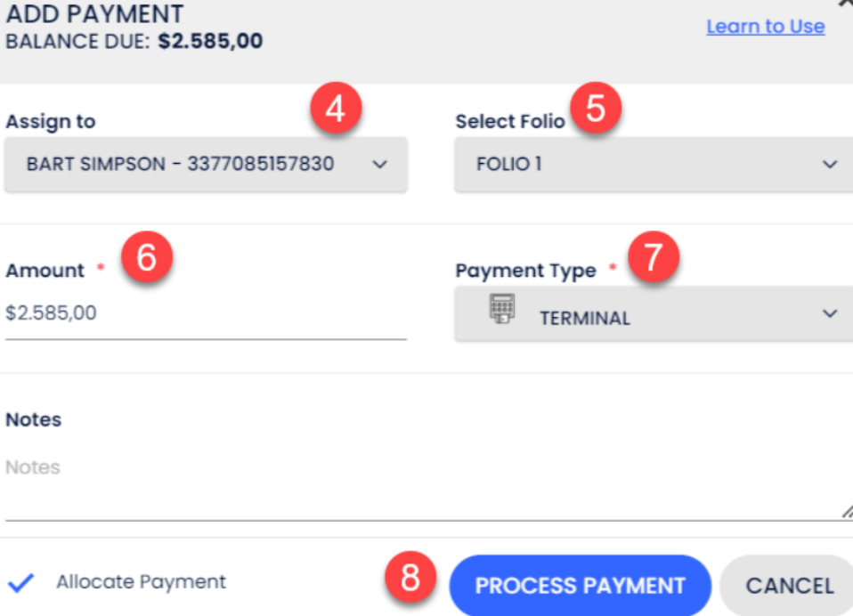Open the Assign to guest dropdown
The image size is (853, 616).
coord(206,165)
